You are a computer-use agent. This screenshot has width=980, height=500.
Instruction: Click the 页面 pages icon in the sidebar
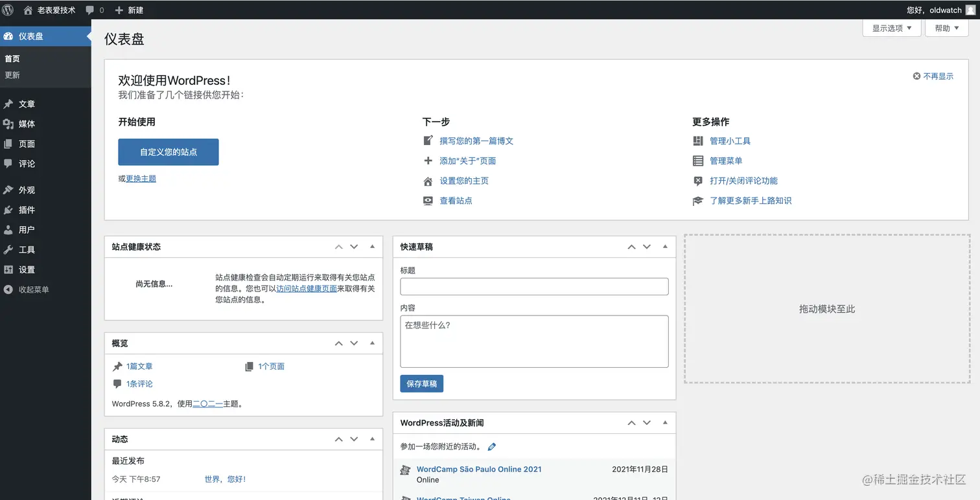click(x=8, y=144)
